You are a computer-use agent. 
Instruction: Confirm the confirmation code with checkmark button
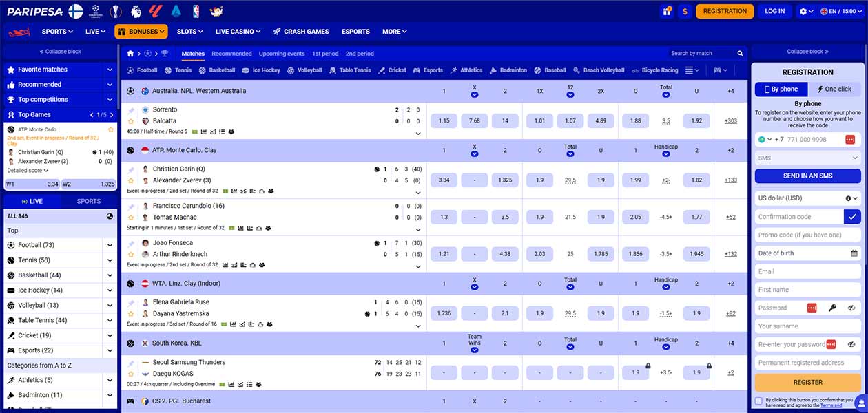pos(852,216)
